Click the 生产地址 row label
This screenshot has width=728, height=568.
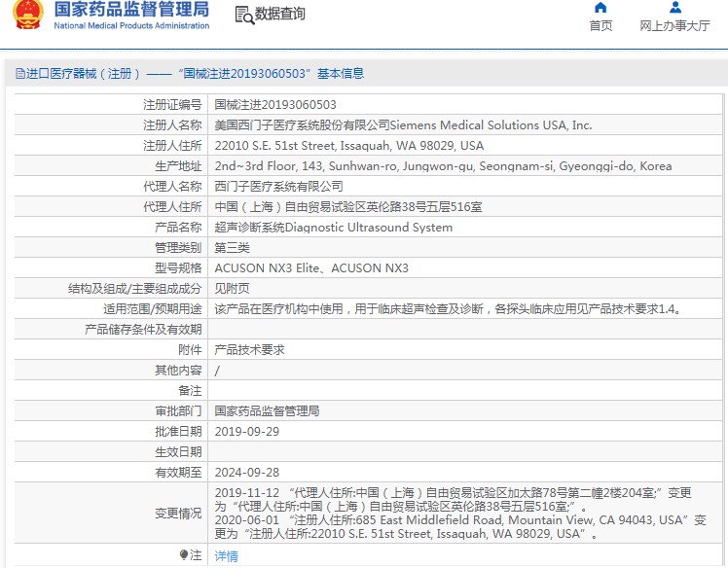pyautogui.click(x=178, y=165)
